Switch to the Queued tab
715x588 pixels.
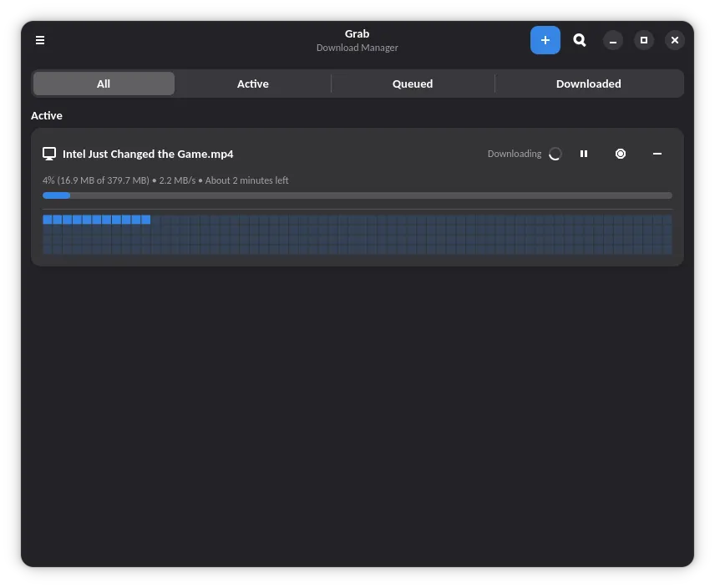pyautogui.click(x=413, y=84)
